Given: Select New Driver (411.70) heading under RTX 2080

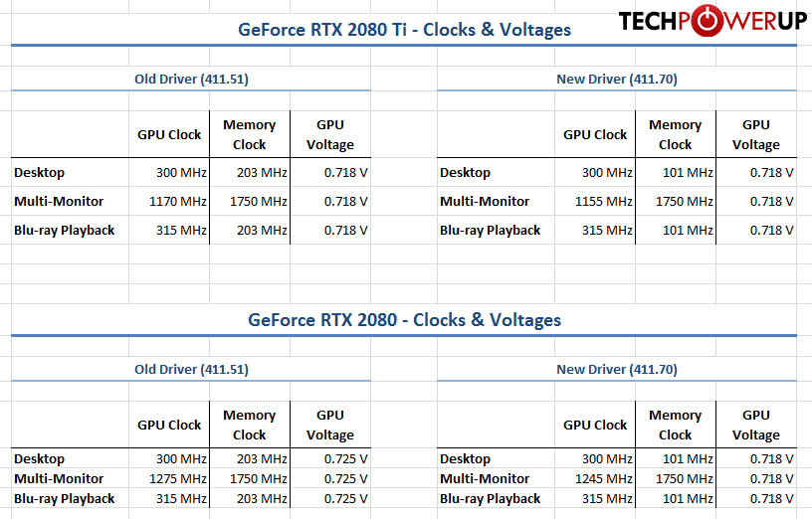Looking at the screenshot, I should click(617, 370).
